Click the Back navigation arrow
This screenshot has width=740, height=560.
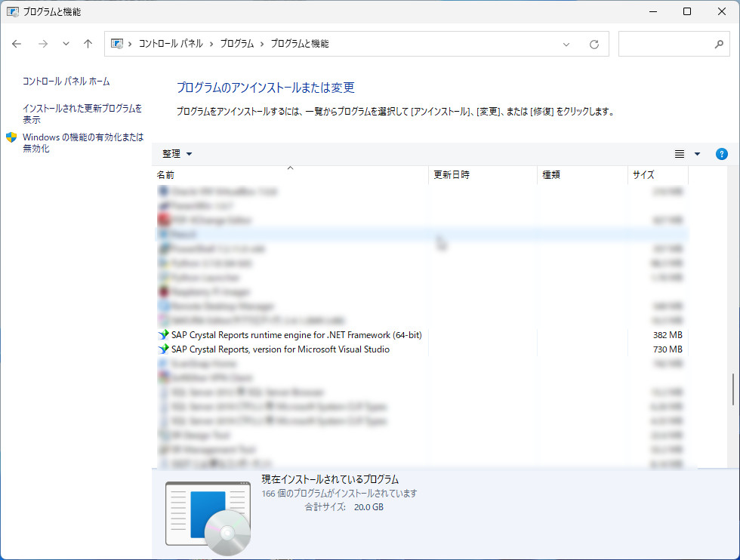17,44
